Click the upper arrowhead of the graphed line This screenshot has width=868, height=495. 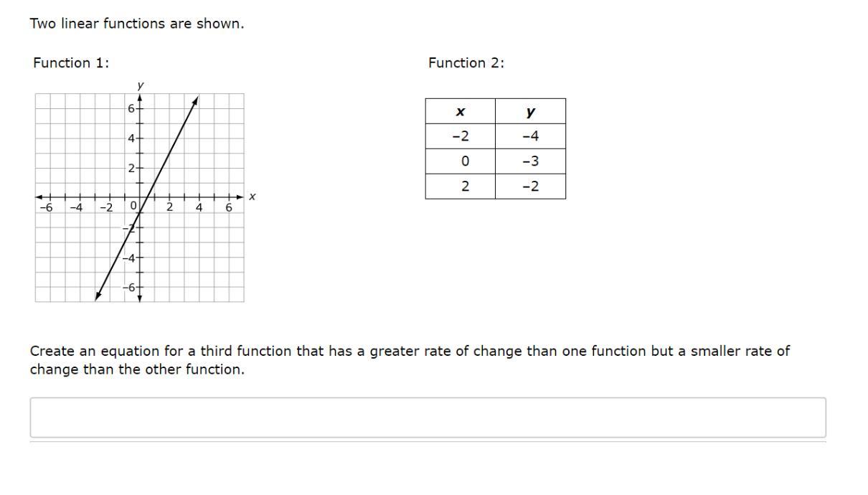(x=195, y=100)
